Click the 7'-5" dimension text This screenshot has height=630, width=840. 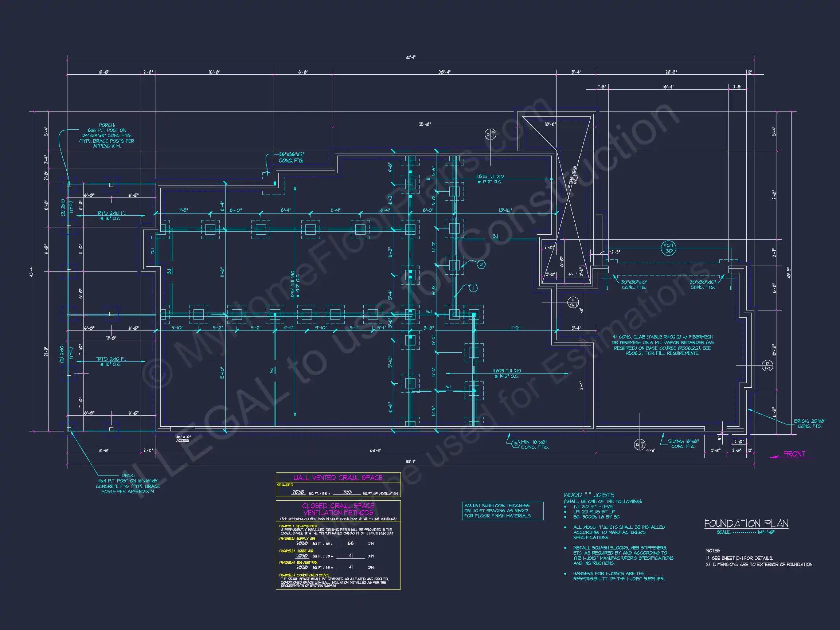tap(183, 210)
